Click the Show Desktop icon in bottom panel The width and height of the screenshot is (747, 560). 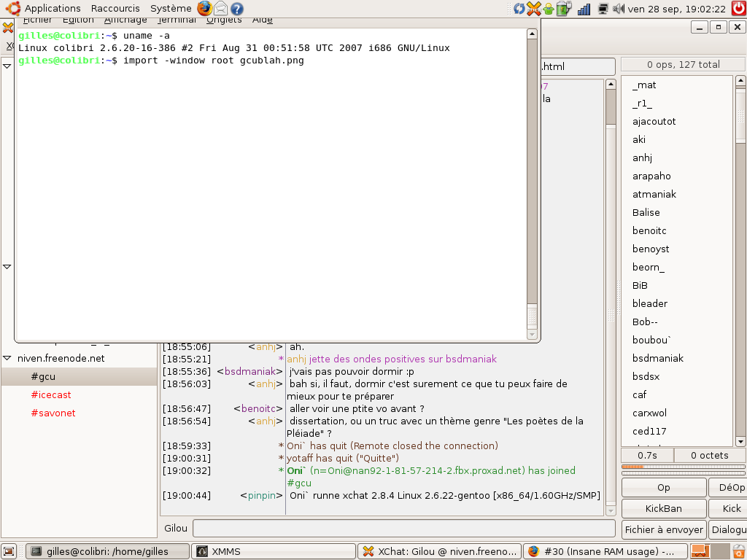click(x=9, y=551)
